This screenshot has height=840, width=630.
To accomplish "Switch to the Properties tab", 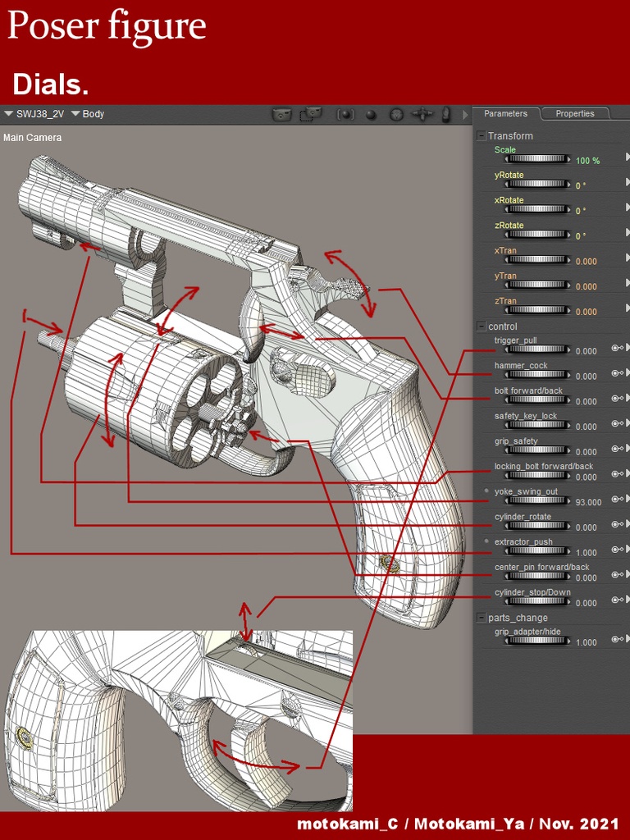I will pyautogui.click(x=575, y=113).
